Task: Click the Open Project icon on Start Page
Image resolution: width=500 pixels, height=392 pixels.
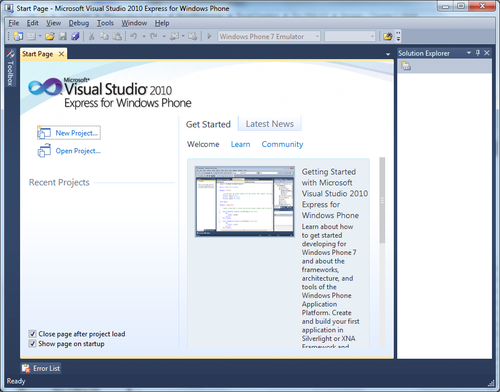Action: tap(44, 151)
